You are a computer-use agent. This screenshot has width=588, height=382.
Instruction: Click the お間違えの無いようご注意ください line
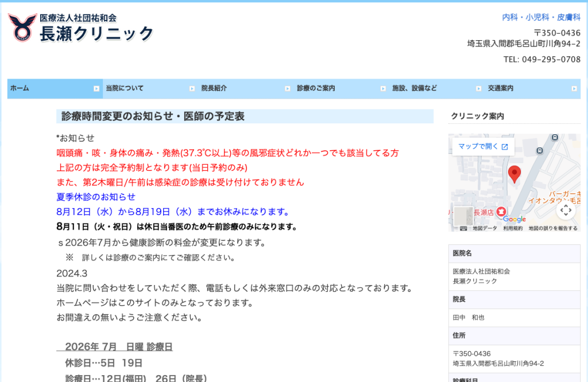tap(129, 318)
